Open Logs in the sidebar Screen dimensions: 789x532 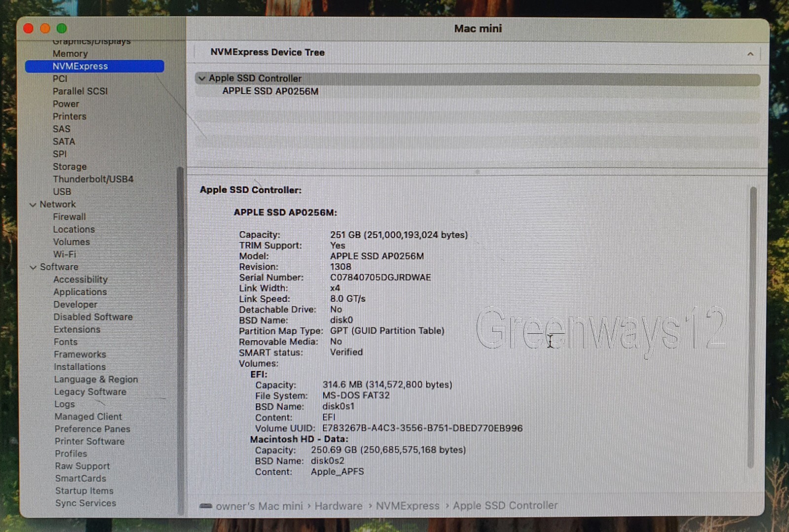click(65, 404)
